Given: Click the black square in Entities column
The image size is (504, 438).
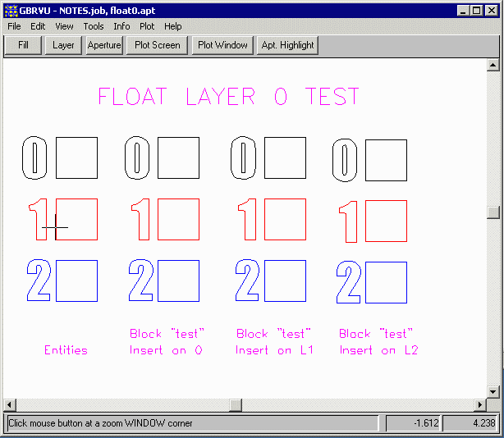Looking at the screenshot, I should tap(77, 158).
